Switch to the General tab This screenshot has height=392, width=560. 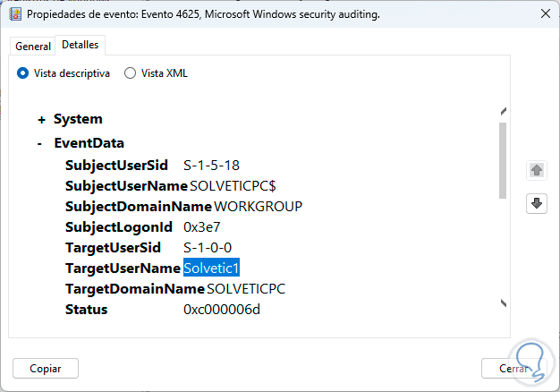(x=33, y=46)
